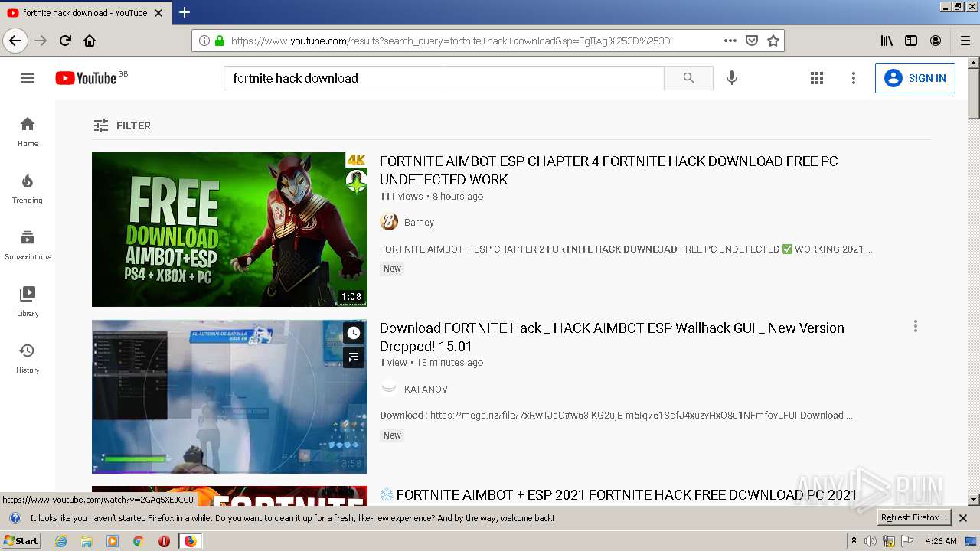Open the Firefox Home page icon
This screenshot has width=980, height=551.
[90, 41]
